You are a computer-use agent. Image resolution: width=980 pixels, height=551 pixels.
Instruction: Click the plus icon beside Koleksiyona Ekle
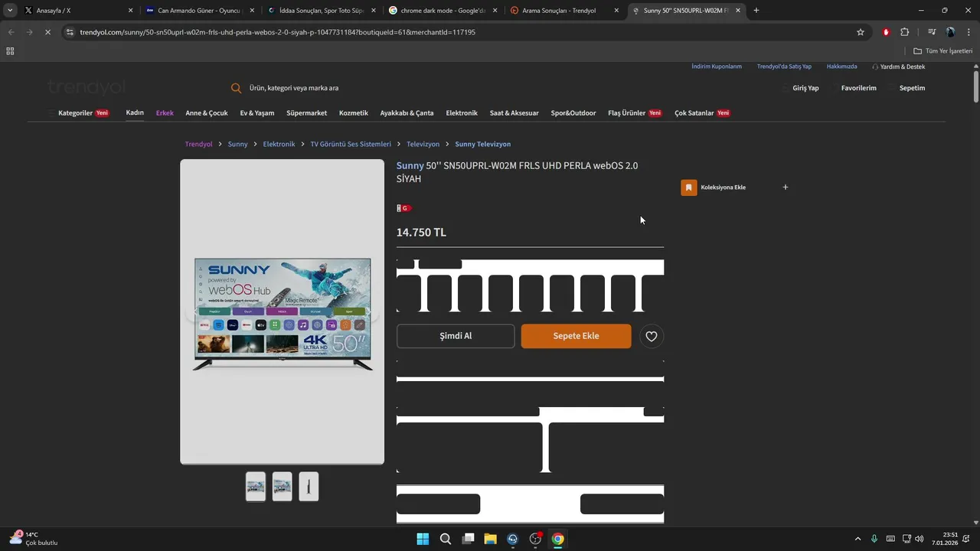tap(785, 187)
